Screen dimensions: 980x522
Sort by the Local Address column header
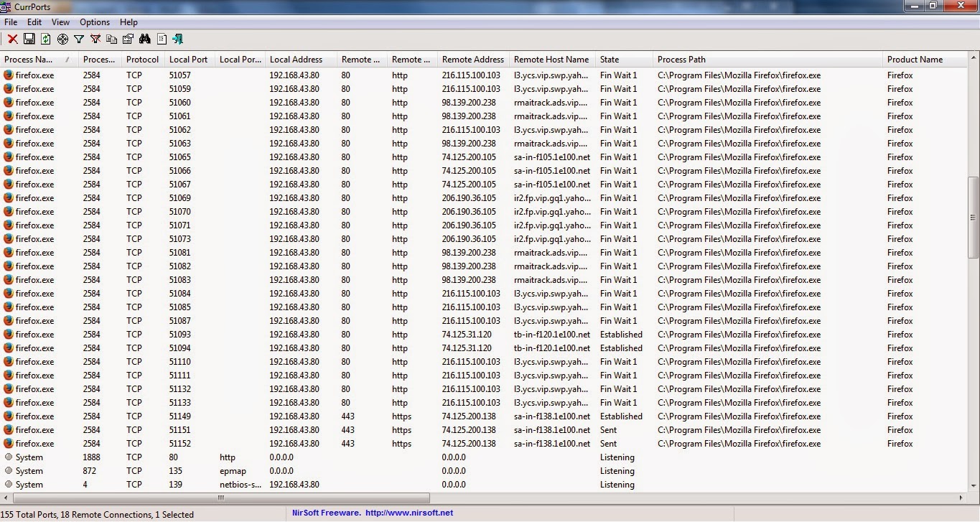[301, 60]
